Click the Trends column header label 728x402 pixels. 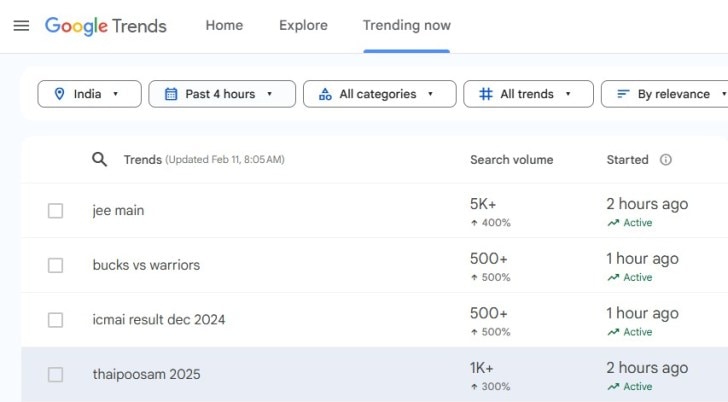(x=143, y=160)
